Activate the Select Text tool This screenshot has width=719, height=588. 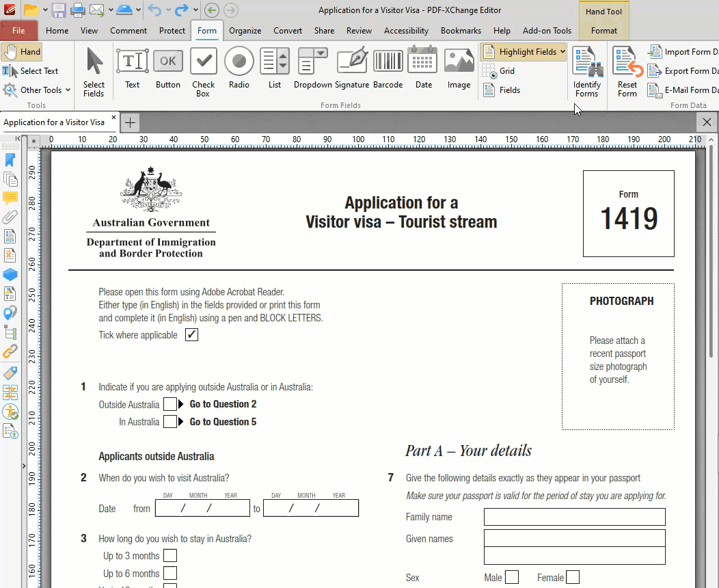pos(31,71)
